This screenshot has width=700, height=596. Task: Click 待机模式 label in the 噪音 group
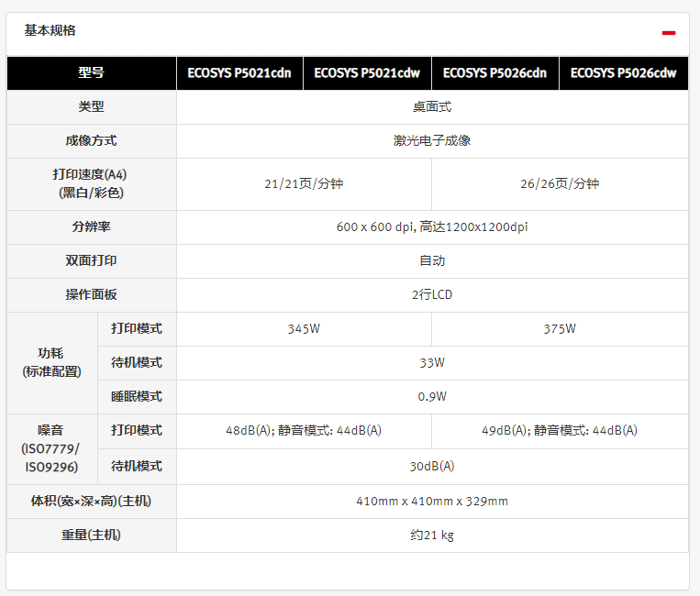[137, 467]
